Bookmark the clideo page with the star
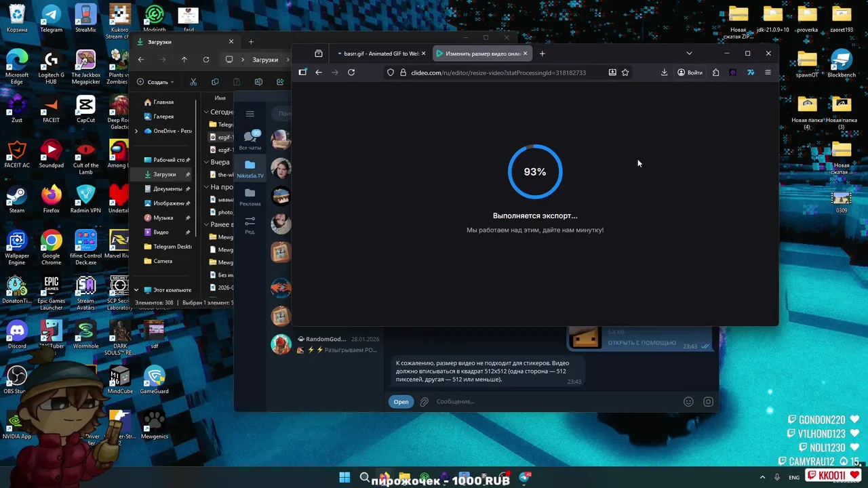This screenshot has height=488, width=868. 625,73
